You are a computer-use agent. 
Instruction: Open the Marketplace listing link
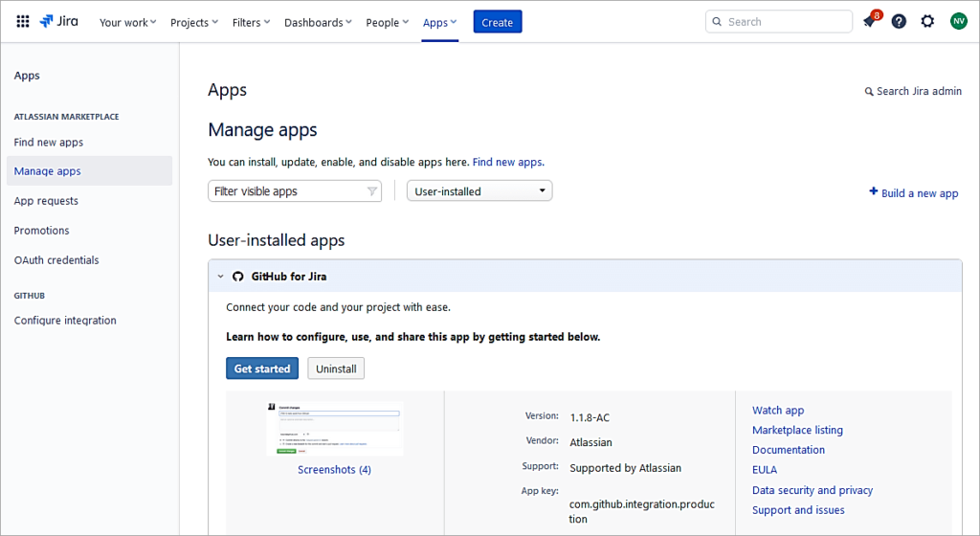tap(797, 431)
